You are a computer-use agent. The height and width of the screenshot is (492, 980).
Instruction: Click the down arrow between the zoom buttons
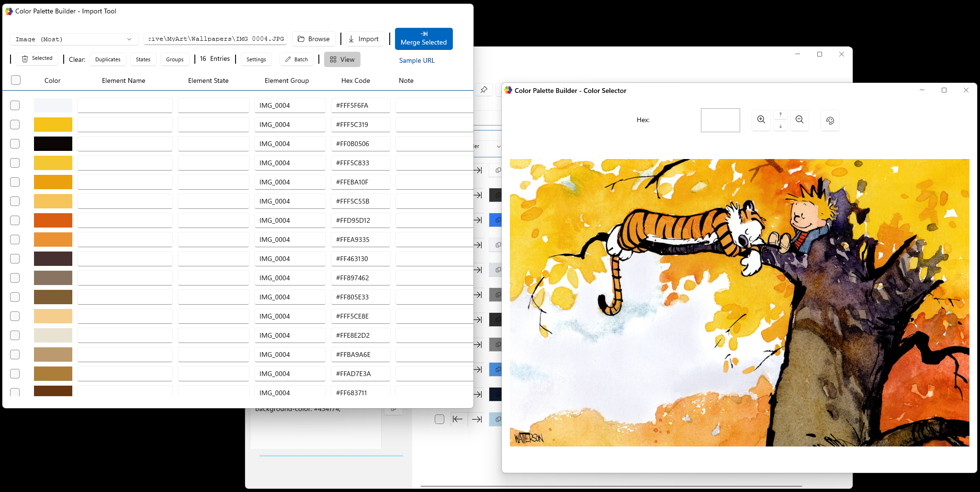[x=780, y=126]
